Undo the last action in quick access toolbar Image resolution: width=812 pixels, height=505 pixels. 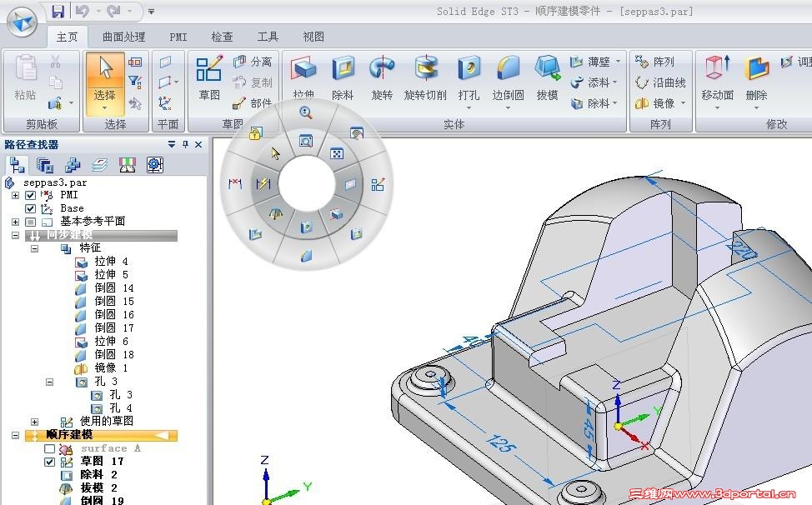[82, 11]
